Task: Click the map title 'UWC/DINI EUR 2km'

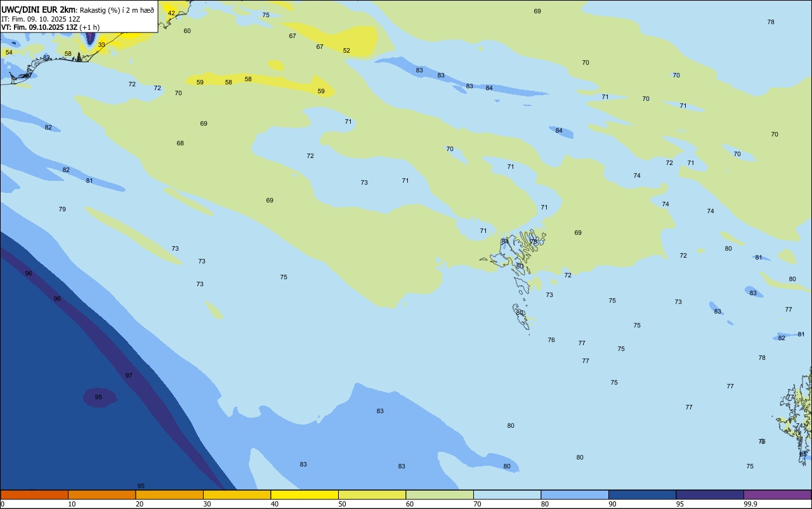Action: point(39,10)
